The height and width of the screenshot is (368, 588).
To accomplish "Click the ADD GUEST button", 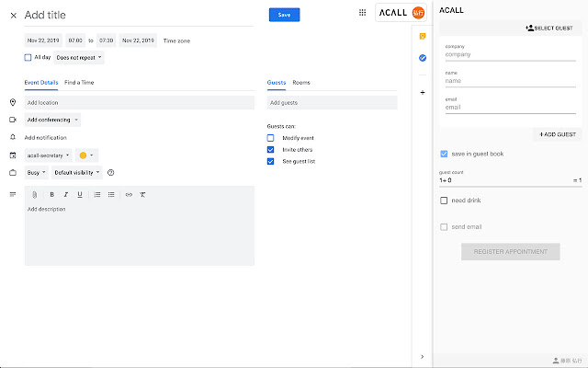I will tap(557, 134).
